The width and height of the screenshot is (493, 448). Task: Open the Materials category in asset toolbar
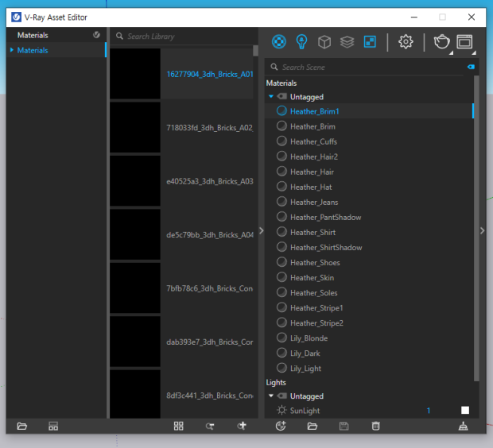pos(279,42)
